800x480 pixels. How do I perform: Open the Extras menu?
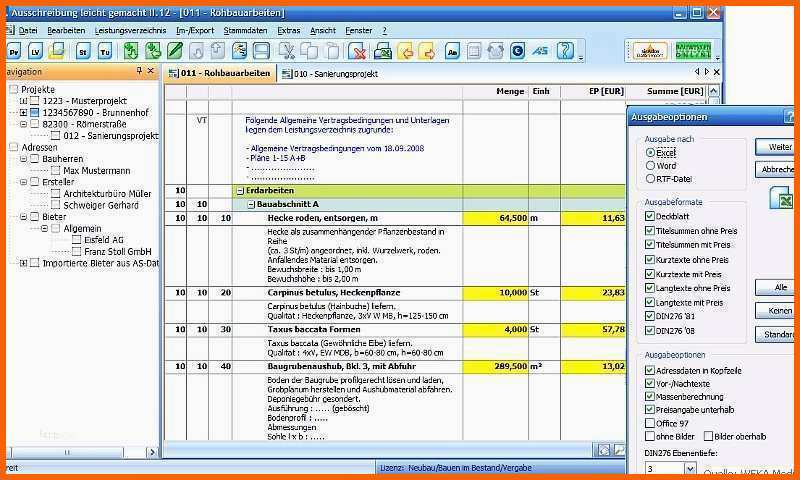pos(289,31)
